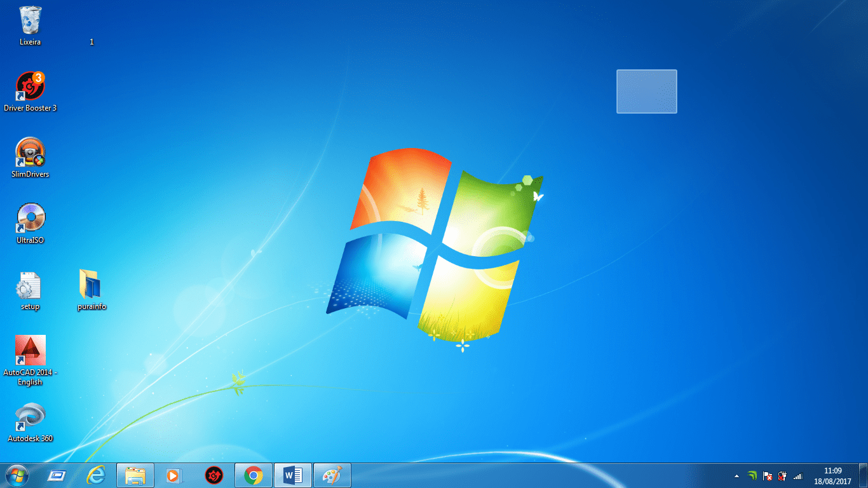Show hidden system tray icons
Image resolution: width=868 pixels, height=488 pixels.
[x=736, y=476]
